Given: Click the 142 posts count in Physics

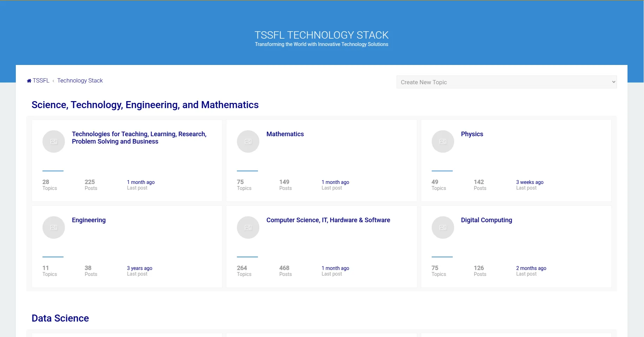Looking at the screenshot, I should click(479, 182).
